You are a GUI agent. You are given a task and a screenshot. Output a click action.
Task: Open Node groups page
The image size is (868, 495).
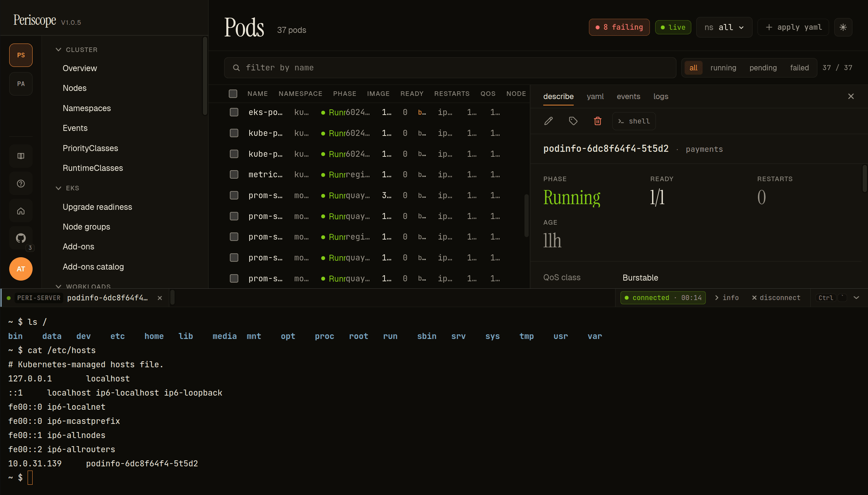[x=86, y=227]
